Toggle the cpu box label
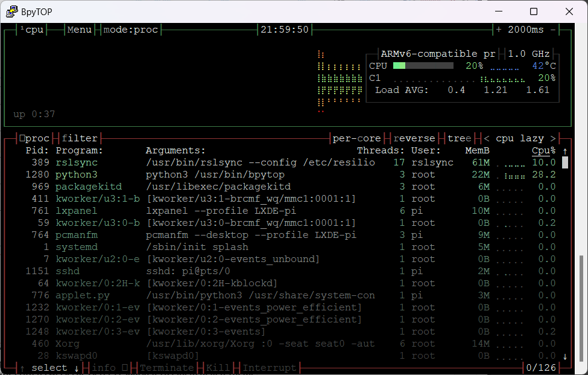Viewport: 588px width, 375px height. [32, 30]
